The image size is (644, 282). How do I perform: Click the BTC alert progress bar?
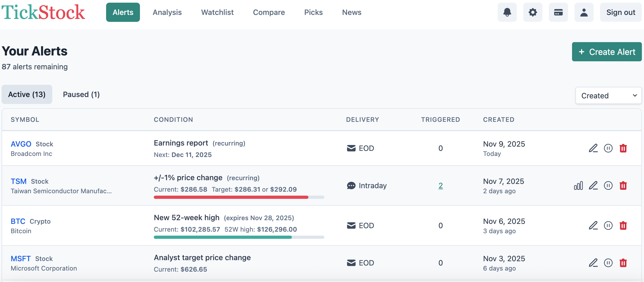pyautogui.click(x=239, y=237)
